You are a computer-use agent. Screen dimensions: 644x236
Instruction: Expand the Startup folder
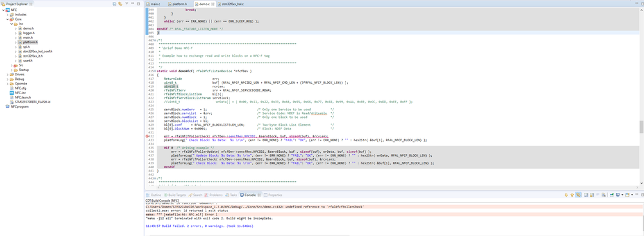point(12,70)
